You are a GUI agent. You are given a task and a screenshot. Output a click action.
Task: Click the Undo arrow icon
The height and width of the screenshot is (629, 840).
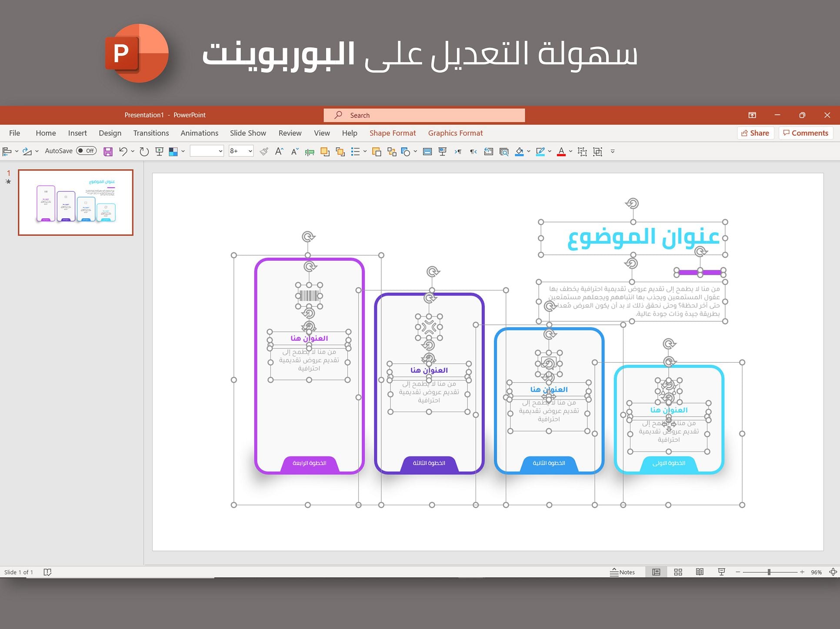pyautogui.click(x=123, y=151)
